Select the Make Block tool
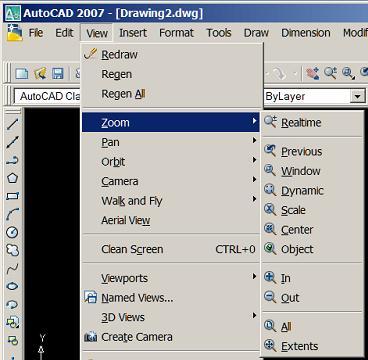Image resolution: width=368 pixels, height=360 pixels. coord(12,340)
